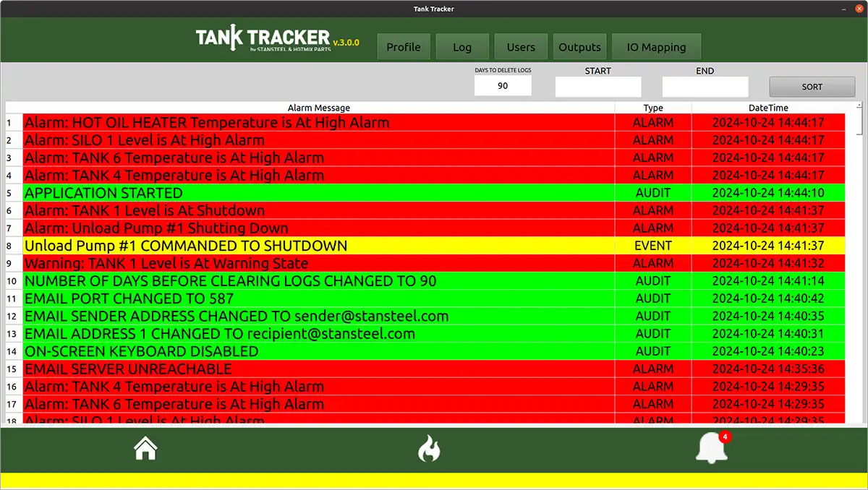The image size is (868, 490).
Task: Click the Type column header
Action: click(653, 108)
